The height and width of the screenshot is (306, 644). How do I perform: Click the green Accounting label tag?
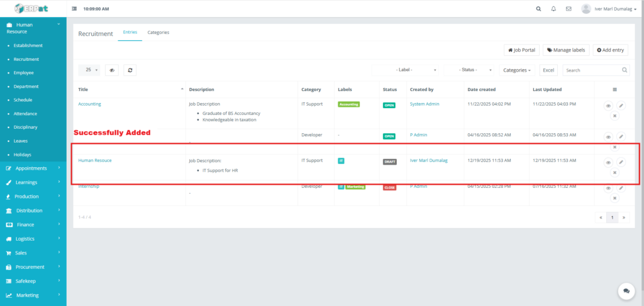tap(348, 104)
